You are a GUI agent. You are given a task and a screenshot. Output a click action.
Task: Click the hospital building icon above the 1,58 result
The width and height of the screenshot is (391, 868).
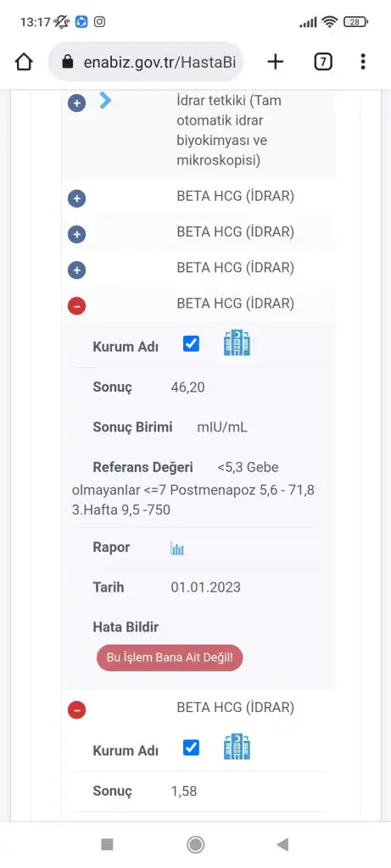[237, 747]
